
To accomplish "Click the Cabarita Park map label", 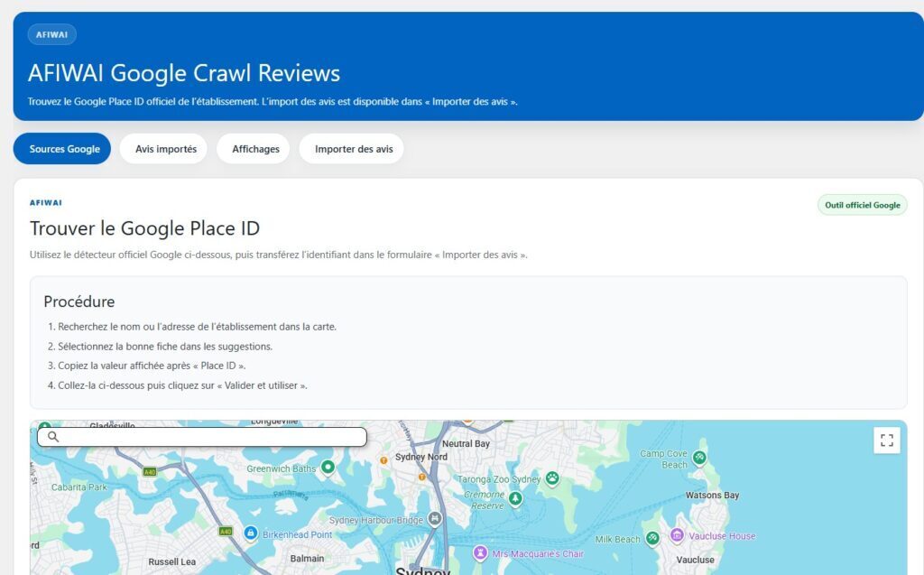I will (79, 487).
